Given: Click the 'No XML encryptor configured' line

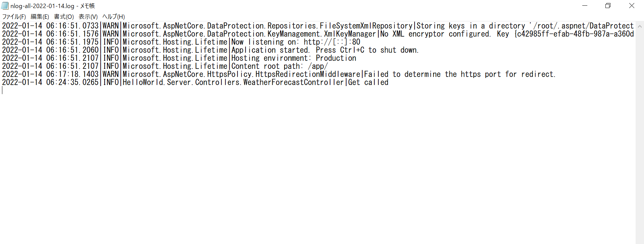Looking at the screenshot, I should (x=318, y=34).
